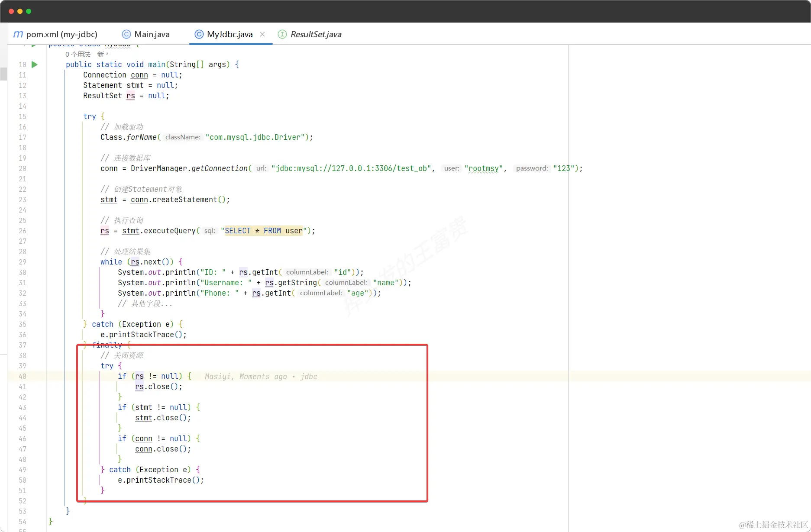Click the url: inlay hint

261,168
